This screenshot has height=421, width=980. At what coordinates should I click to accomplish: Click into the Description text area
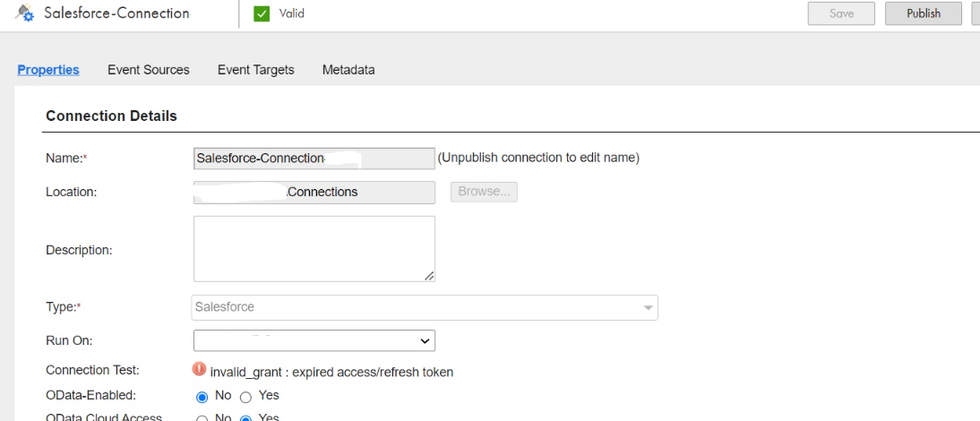pos(314,249)
